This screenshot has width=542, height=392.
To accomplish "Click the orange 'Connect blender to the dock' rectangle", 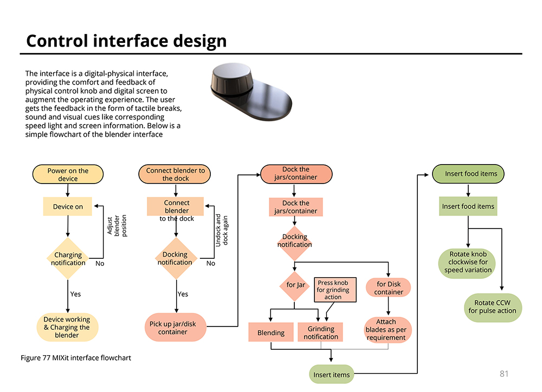I will 175,206.
